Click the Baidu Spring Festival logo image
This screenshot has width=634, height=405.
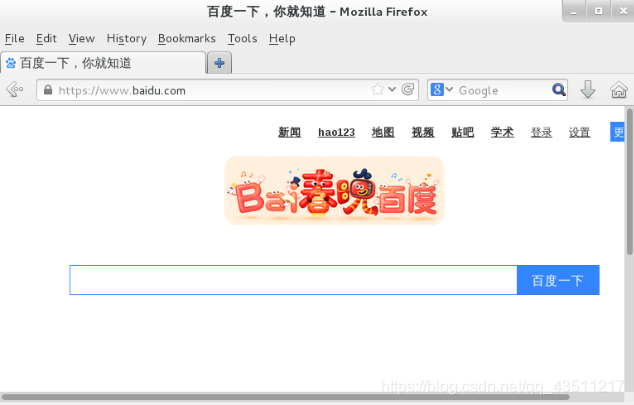(x=334, y=190)
